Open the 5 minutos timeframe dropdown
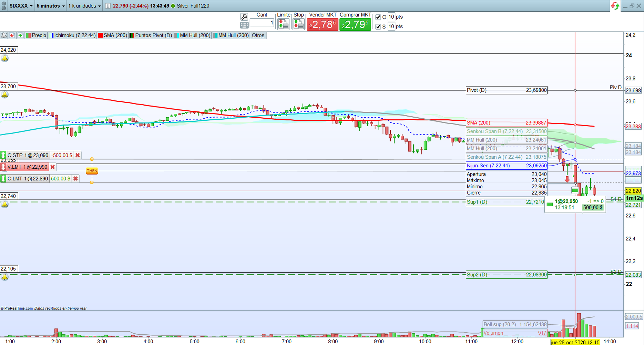 [x=51, y=6]
